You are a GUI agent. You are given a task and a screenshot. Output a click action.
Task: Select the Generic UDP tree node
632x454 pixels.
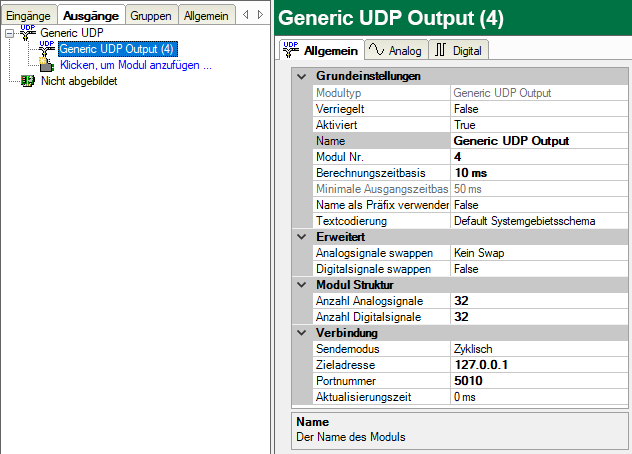[72, 33]
